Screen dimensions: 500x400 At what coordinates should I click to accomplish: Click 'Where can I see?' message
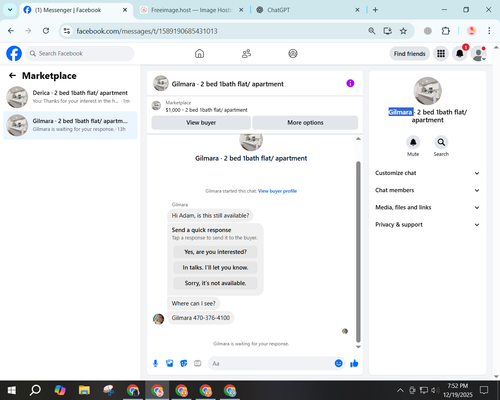pyautogui.click(x=193, y=303)
